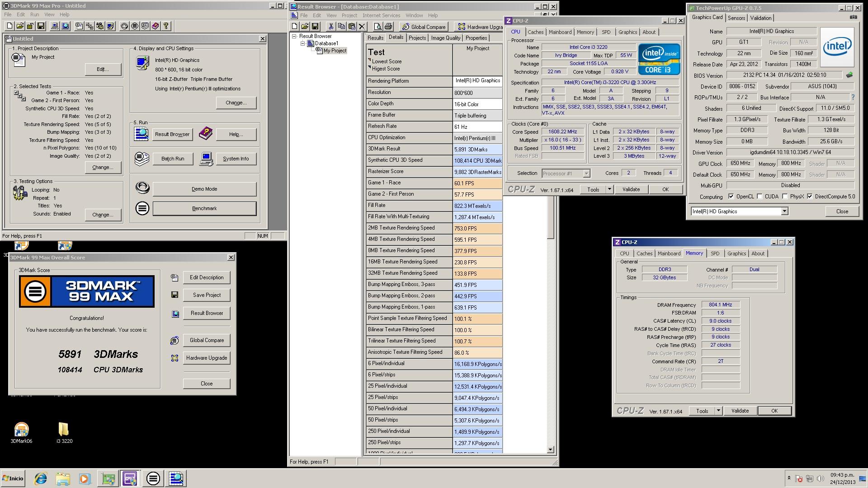Open 3DMark06 desktop shortcut
Screen dimensions: 868x488
click(x=21, y=433)
